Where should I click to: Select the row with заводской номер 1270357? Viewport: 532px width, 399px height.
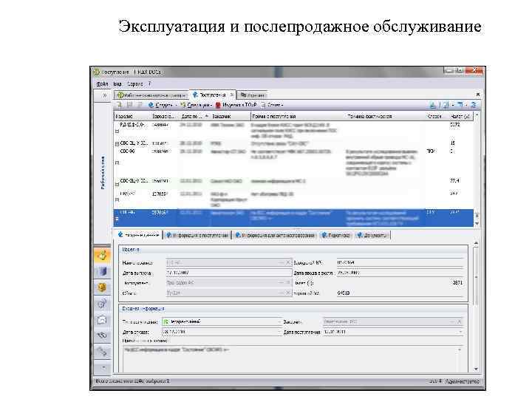[293, 199]
